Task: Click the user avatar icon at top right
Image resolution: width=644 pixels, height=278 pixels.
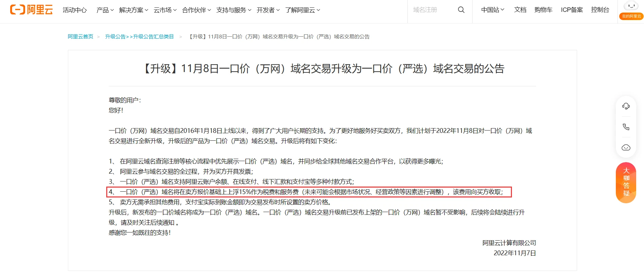Action: [631, 7]
